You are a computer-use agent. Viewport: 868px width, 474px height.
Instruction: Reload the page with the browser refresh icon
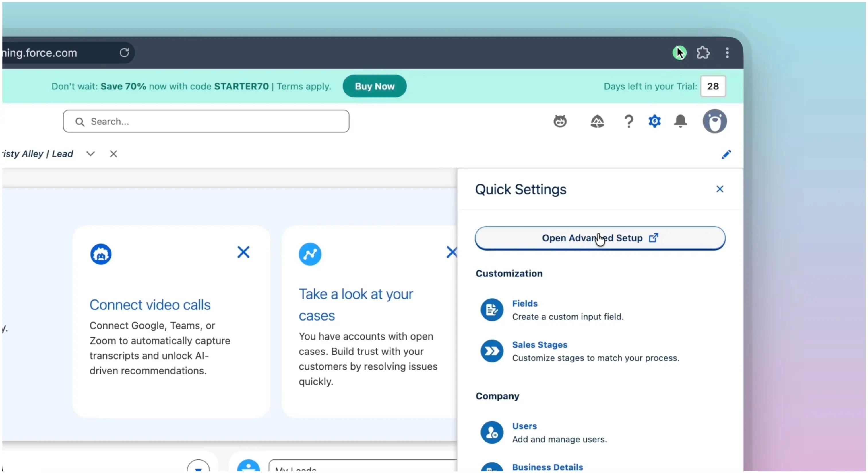pos(124,53)
